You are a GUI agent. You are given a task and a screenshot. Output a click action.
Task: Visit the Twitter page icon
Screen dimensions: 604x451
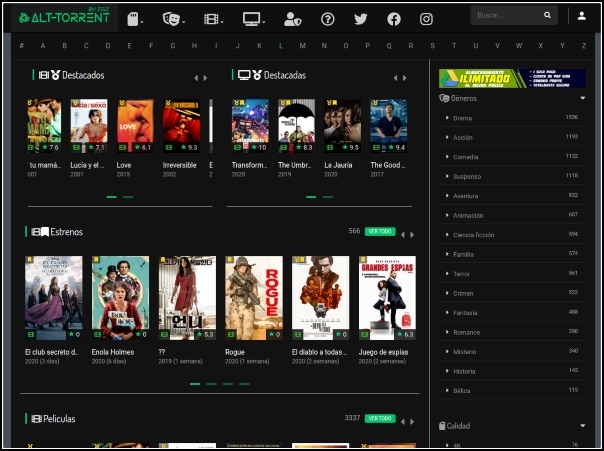361,19
